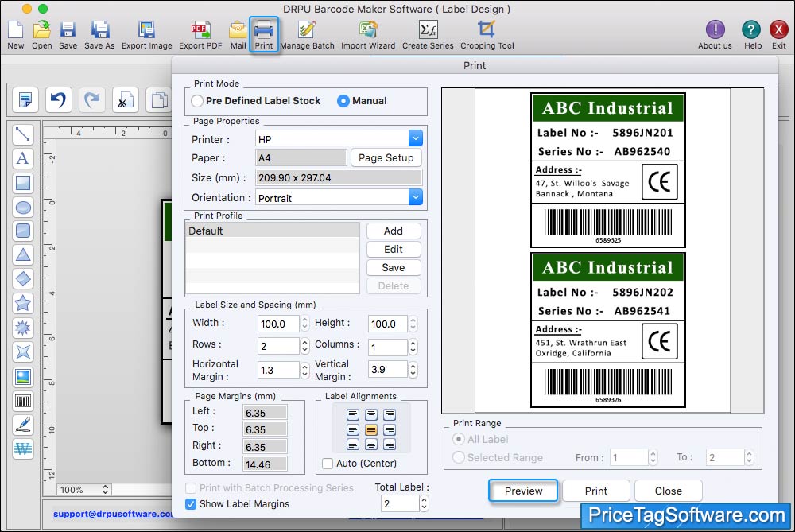
Task: Select Pre Defined Label Stock mode
Action: (x=197, y=101)
